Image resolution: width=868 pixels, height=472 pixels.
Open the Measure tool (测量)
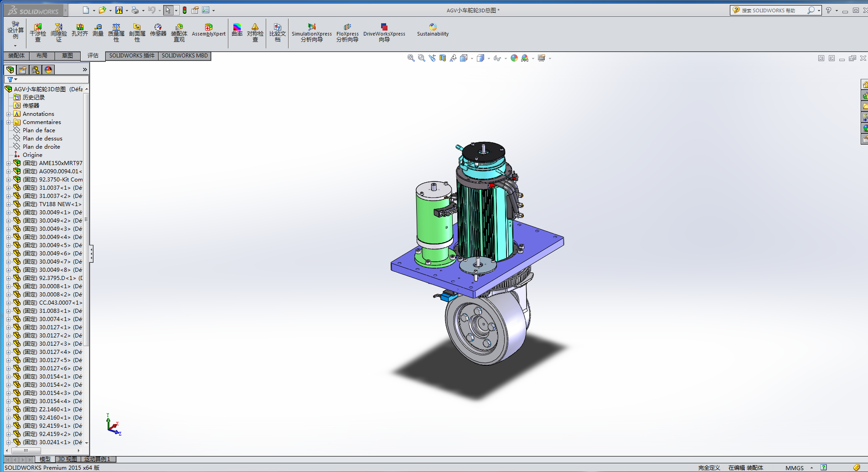click(98, 30)
